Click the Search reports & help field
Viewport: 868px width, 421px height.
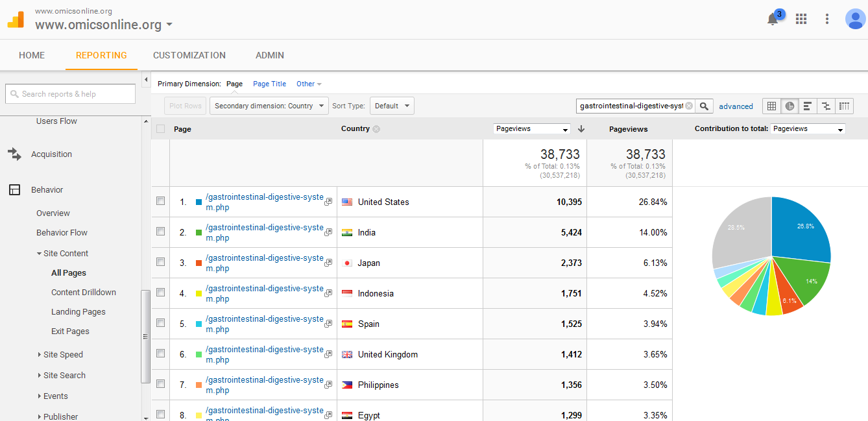71,94
